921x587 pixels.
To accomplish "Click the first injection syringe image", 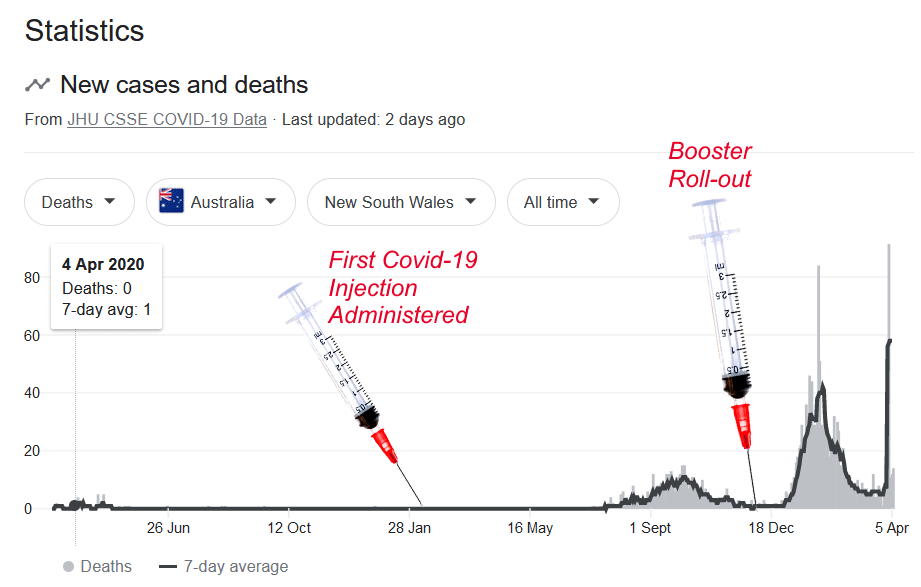I will point(351,394).
